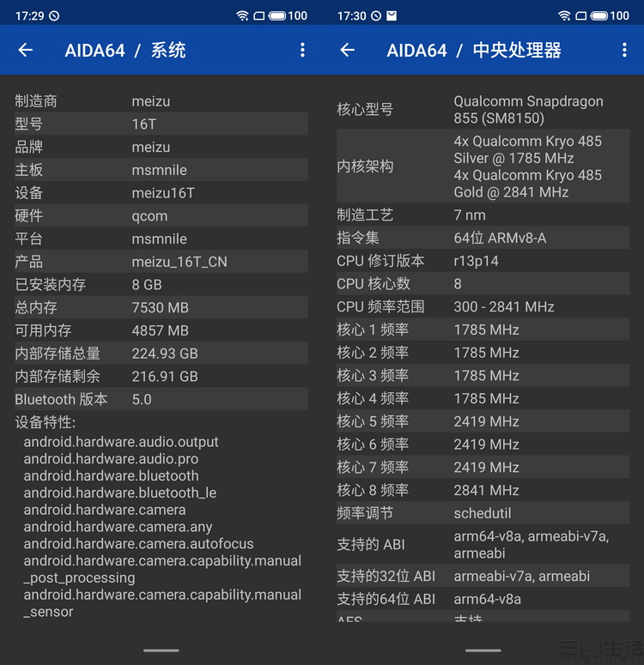This screenshot has width=644, height=665.
Task: Tap mail notification icon beside 17:30
Action: 392,16
